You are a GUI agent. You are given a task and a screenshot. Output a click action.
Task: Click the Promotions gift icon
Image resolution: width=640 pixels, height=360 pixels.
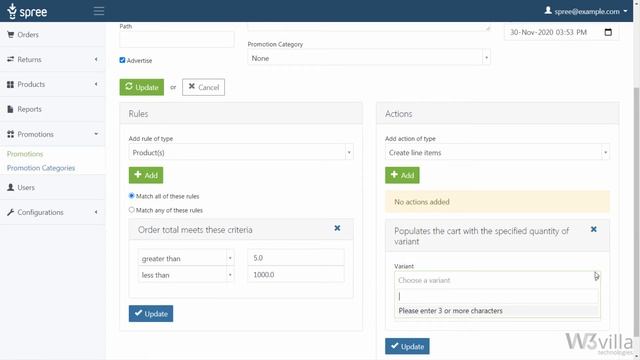(11, 134)
